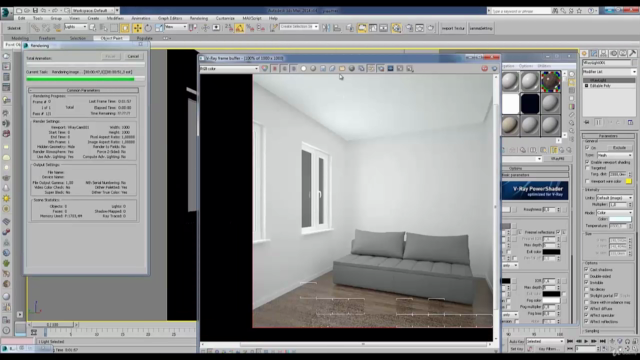This screenshot has height=360, width=640.
Task: Toggle Affect reflections checkbox
Action: [x=587, y=322]
